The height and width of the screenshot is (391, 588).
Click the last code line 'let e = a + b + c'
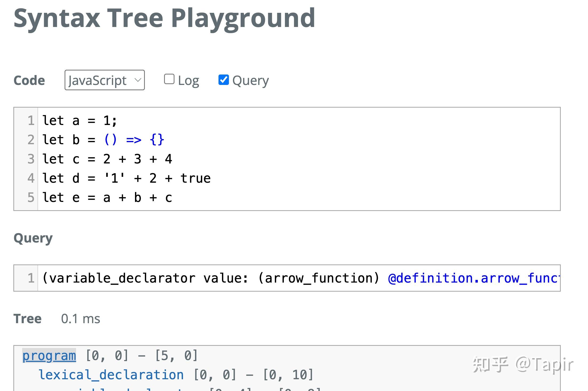click(x=107, y=198)
